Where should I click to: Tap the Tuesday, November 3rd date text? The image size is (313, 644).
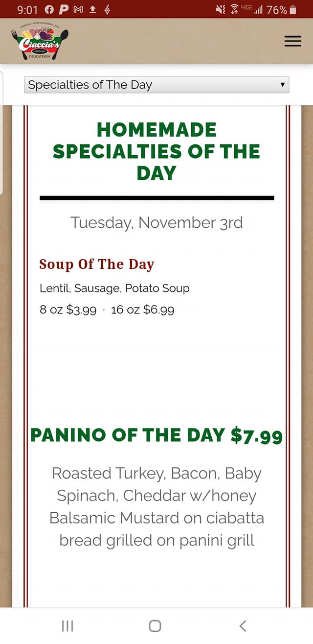coord(156,223)
